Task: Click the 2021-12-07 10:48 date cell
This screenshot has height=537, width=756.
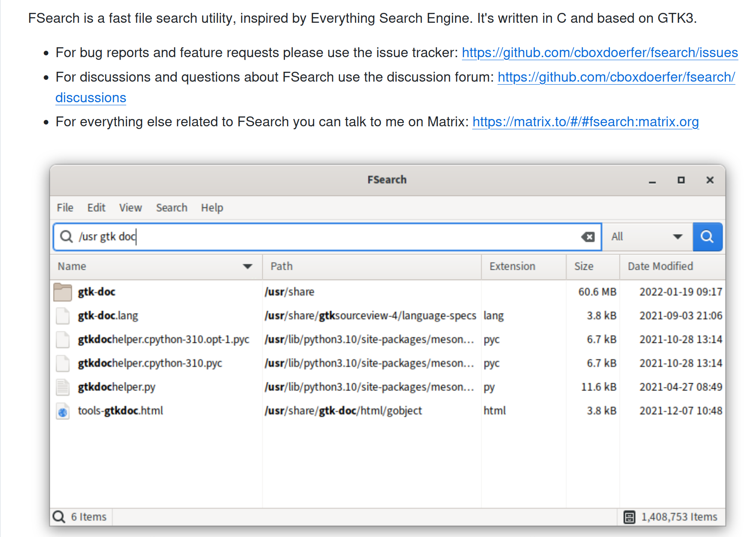Action: click(681, 411)
